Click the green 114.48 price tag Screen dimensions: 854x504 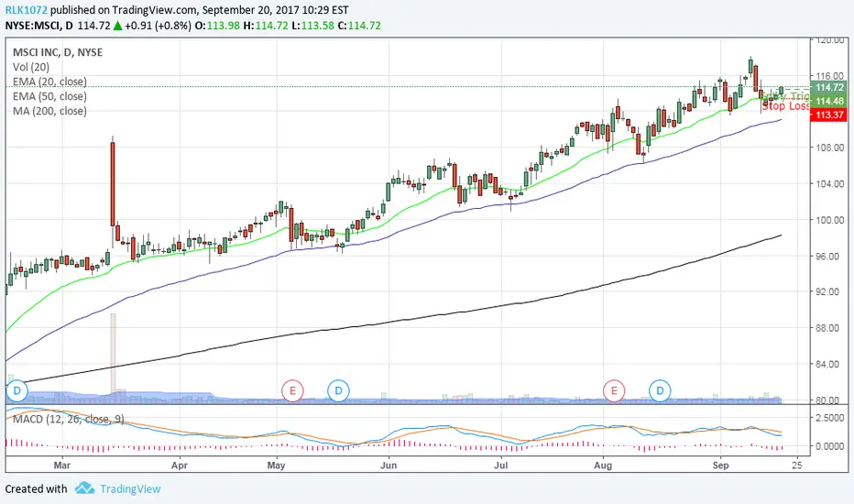[x=827, y=101]
